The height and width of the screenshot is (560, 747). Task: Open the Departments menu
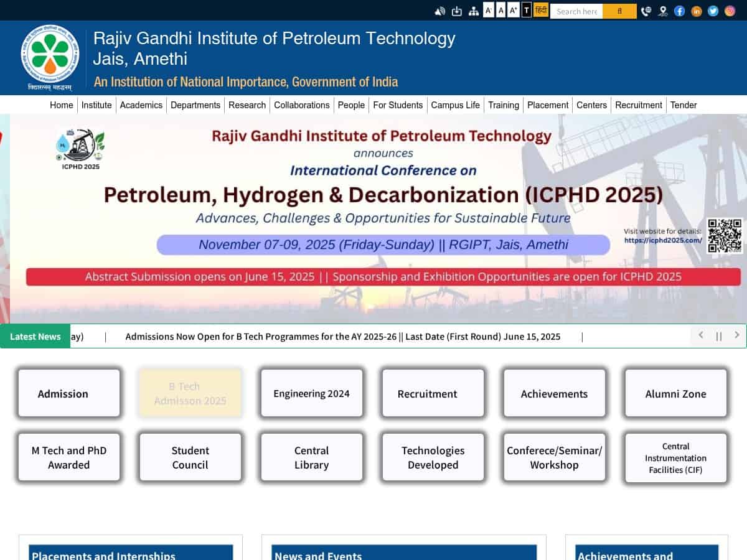pos(195,105)
